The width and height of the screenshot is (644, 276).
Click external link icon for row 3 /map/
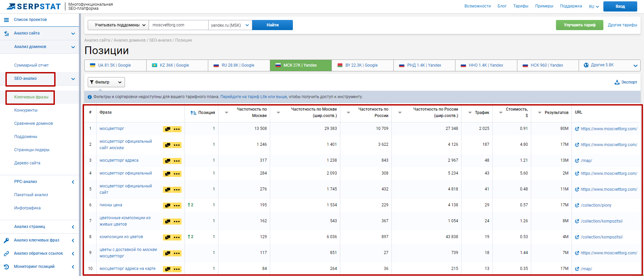click(x=577, y=161)
